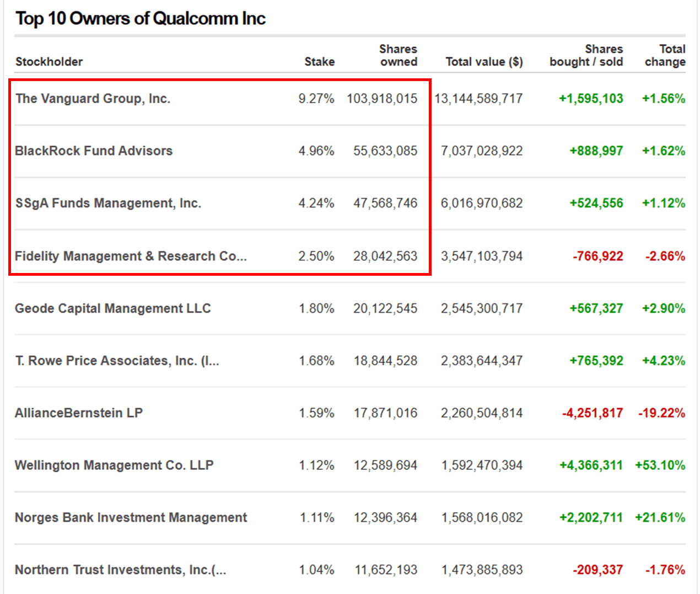The height and width of the screenshot is (594, 700).
Task: Select shares bought value +524,556
Action: coord(596,204)
